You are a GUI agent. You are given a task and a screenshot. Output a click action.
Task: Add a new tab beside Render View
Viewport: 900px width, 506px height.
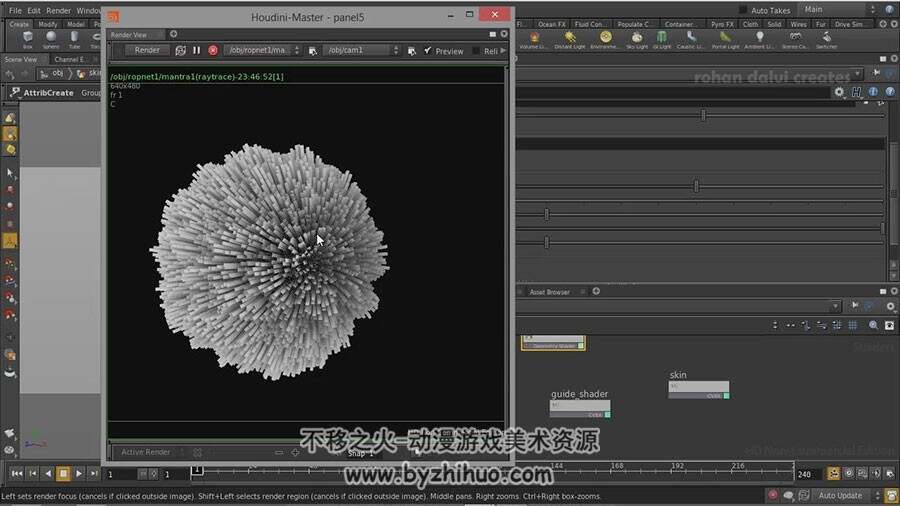coord(173,34)
